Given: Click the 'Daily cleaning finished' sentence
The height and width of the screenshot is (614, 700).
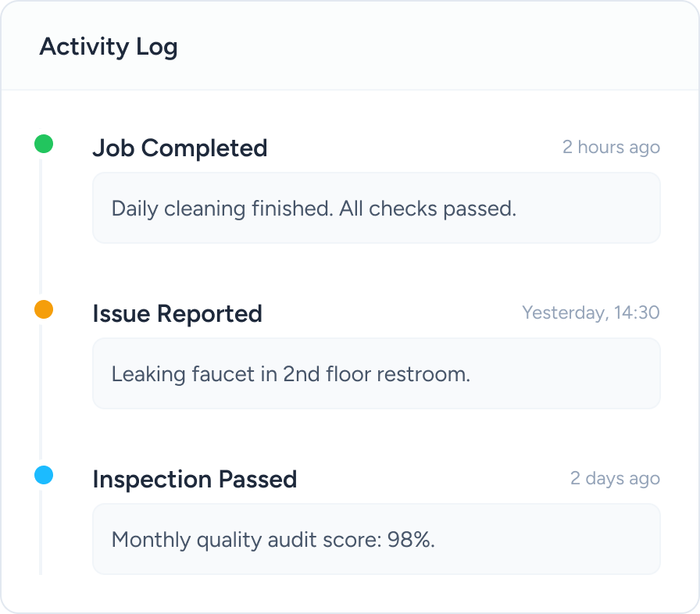Looking at the screenshot, I should pos(222,209).
